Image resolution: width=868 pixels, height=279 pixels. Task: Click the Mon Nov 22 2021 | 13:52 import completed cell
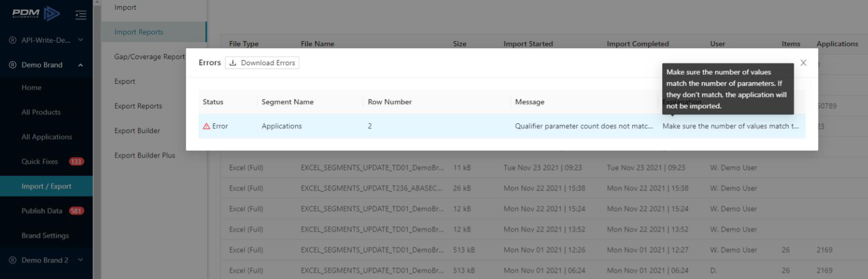(x=648, y=229)
